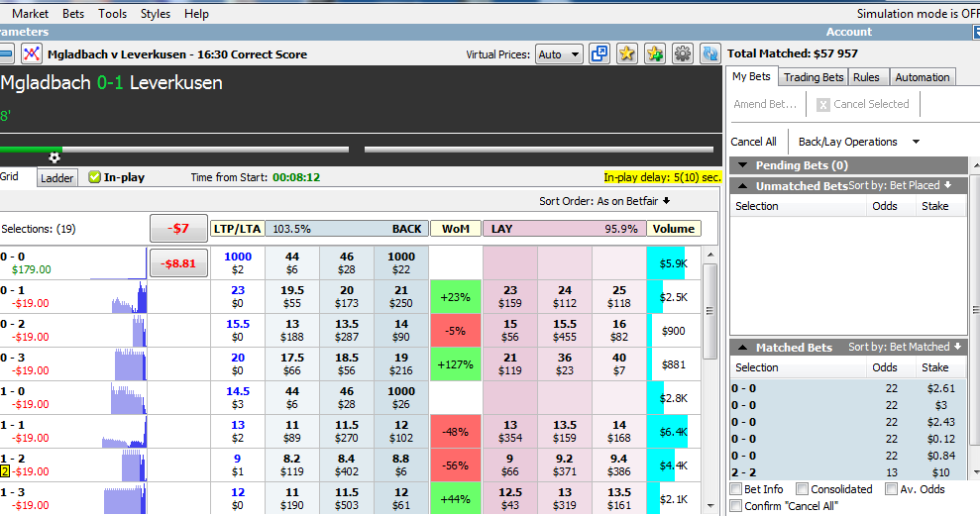The width and height of the screenshot is (980, 516).
Task: Click the grid vertical scrollbar thumb
Action: 709,311
